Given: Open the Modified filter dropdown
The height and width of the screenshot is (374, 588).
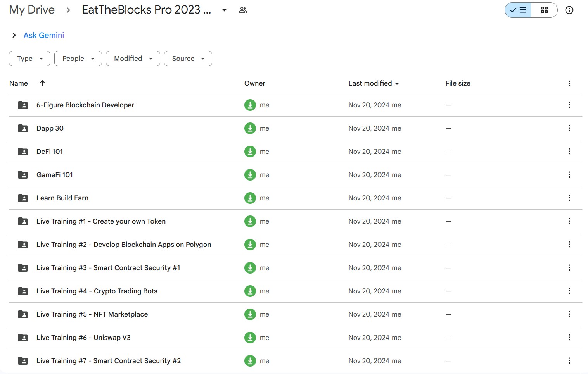Looking at the screenshot, I should (x=133, y=59).
